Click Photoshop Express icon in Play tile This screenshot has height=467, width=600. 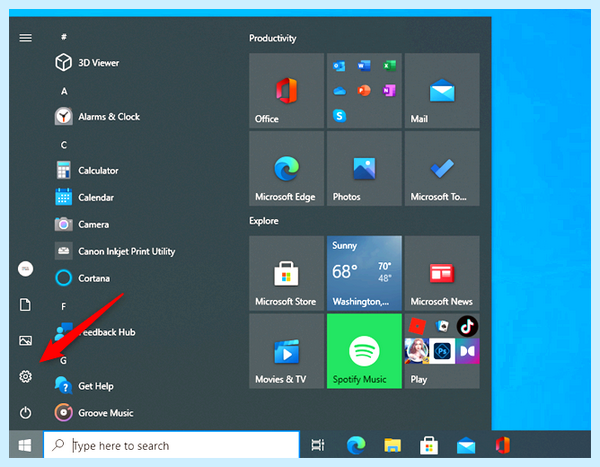442,351
